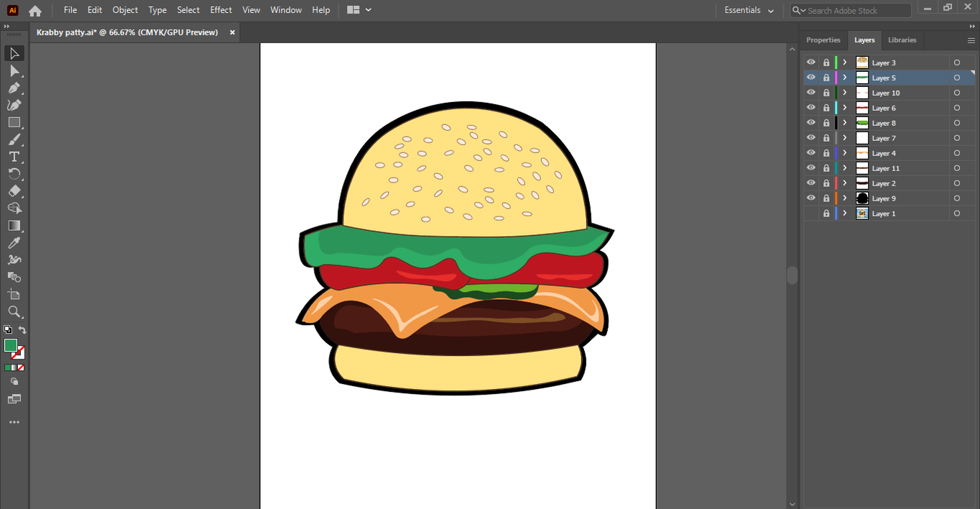Image resolution: width=980 pixels, height=509 pixels.
Task: Select the Layer 6 row name
Action: pyautogui.click(x=884, y=108)
